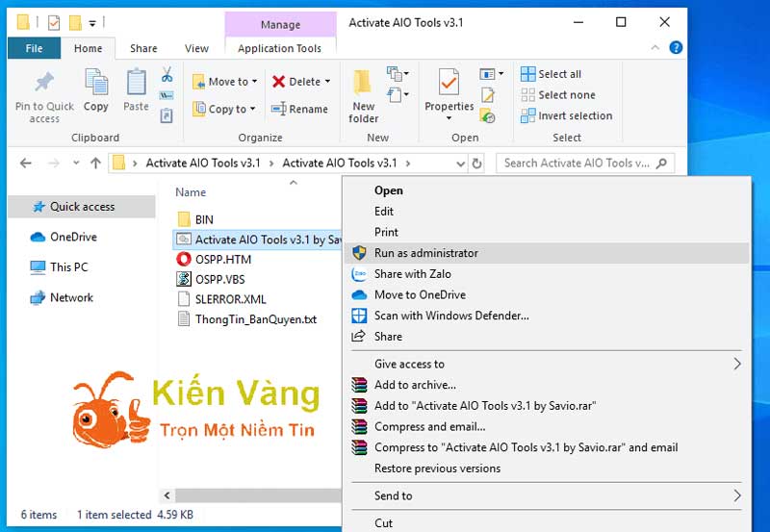Select This PC in sidebar
This screenshot has height=532, width=770.
(x=59, y=267)
